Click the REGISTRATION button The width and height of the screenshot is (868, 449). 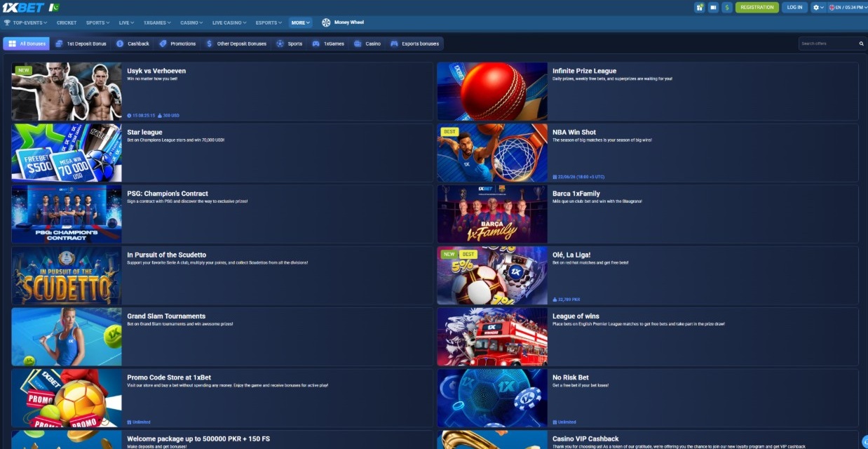tap(757, 7)
